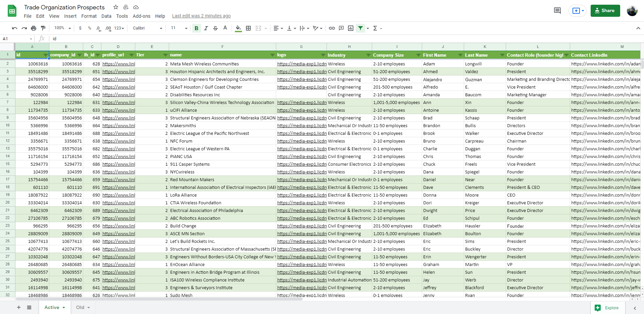Image resolution: width=644 pixels, height=314 pixels.
Task: Open the text color picker
Action: (x=225, y=28)
